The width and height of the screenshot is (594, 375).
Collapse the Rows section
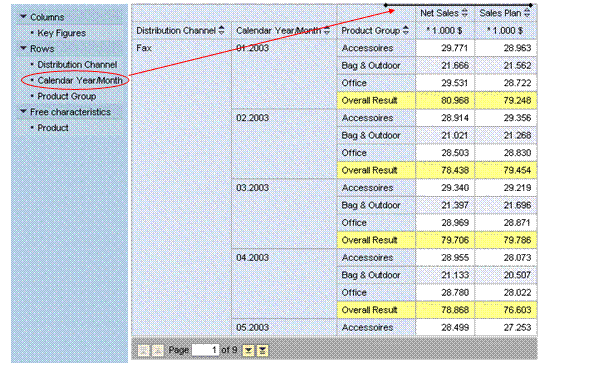[x=23, y=48]
